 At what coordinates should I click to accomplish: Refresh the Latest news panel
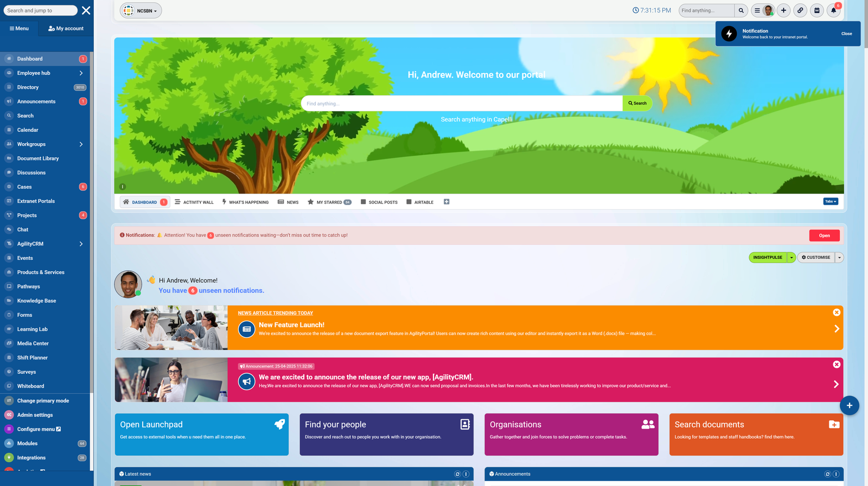pos(457,474)
